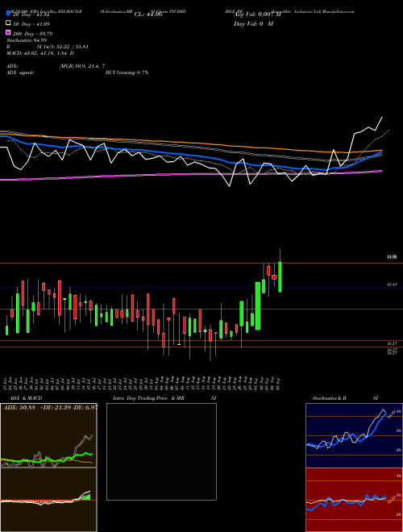Click the last tall green candlestick

(280, 276)
